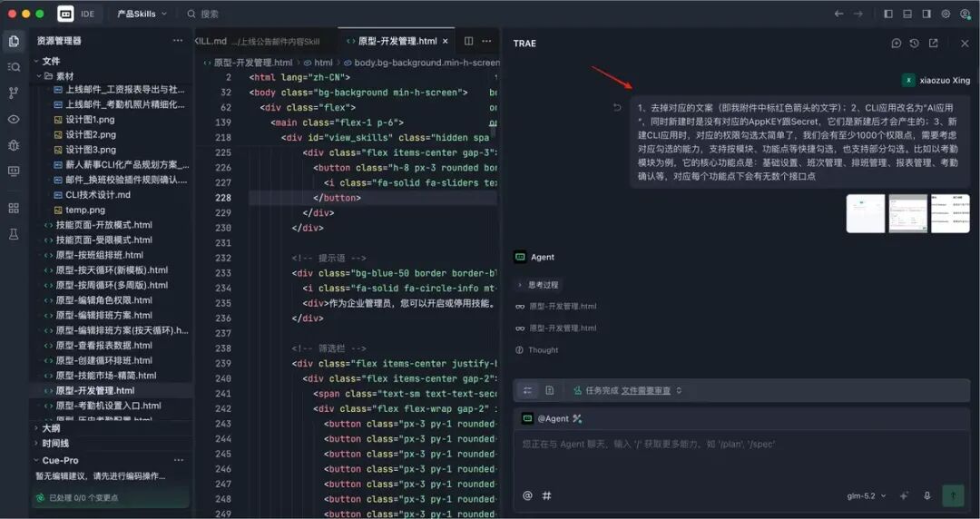Toggle the left sidebar layout icon
The width and height of the screenshot is (980, 519).
(x=888, y=14)
